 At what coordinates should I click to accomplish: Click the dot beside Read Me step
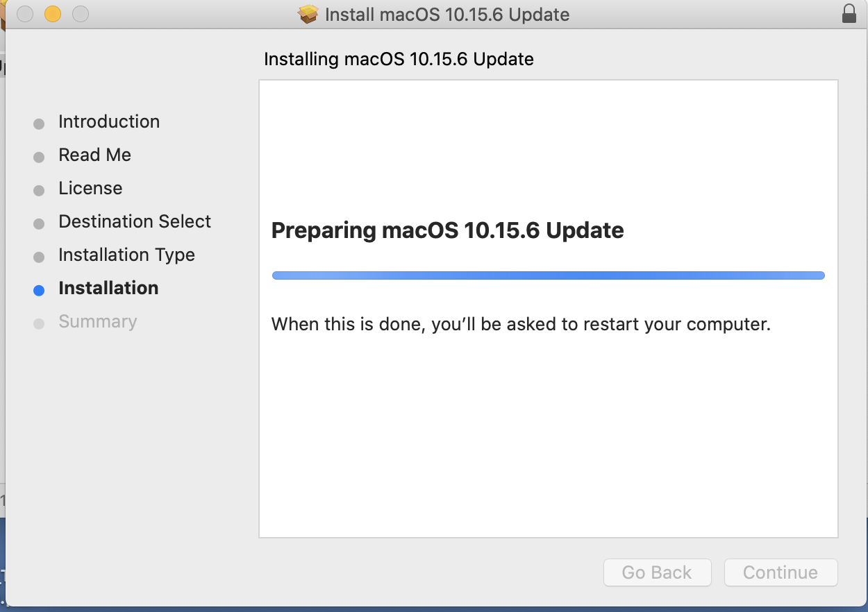(38, 156)
